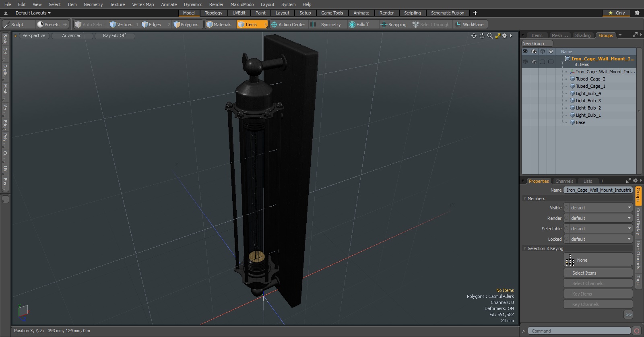Open viewport settings gear
The height and width of the screenshot is (337, 644).
click(x=504, y=36)
